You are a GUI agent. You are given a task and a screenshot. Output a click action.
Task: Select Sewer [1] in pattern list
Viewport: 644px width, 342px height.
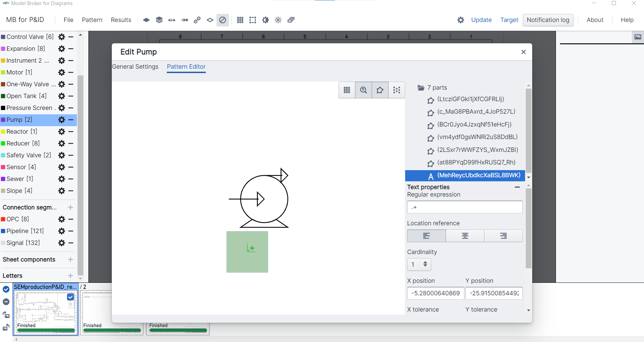(x=20, y=179)
